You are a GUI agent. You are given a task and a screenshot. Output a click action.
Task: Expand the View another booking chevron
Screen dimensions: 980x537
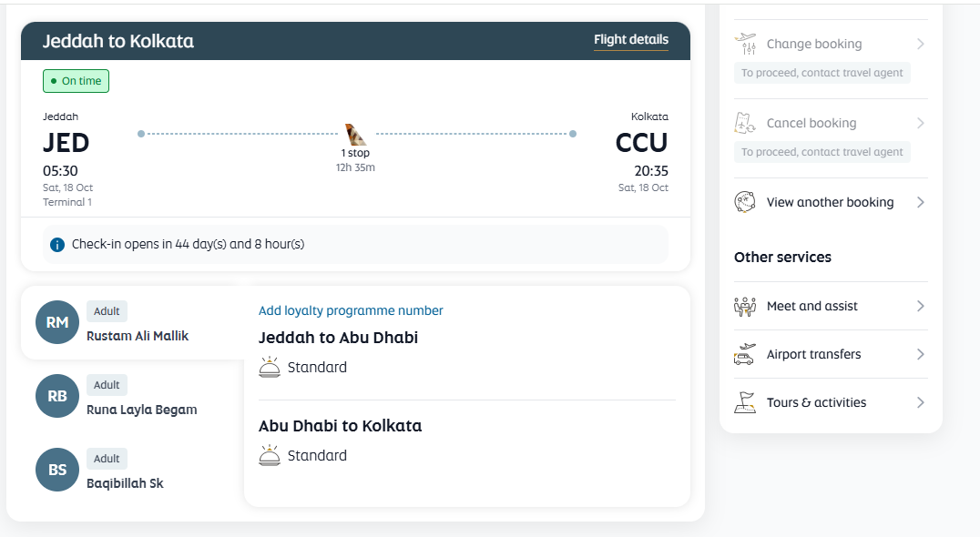click(x=921, y=202)
